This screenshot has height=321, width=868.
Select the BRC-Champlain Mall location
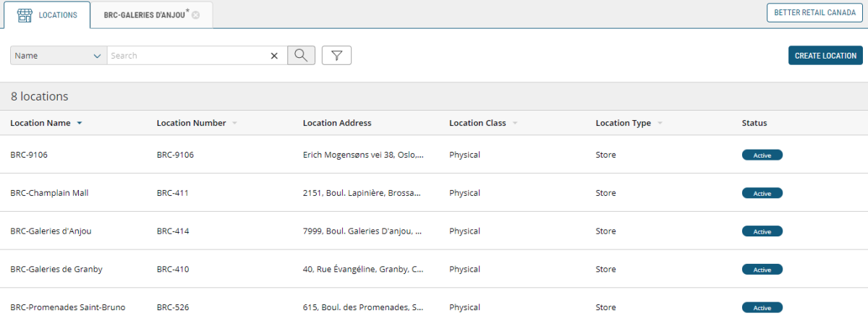pyautogui.click(x=49, y=193)
